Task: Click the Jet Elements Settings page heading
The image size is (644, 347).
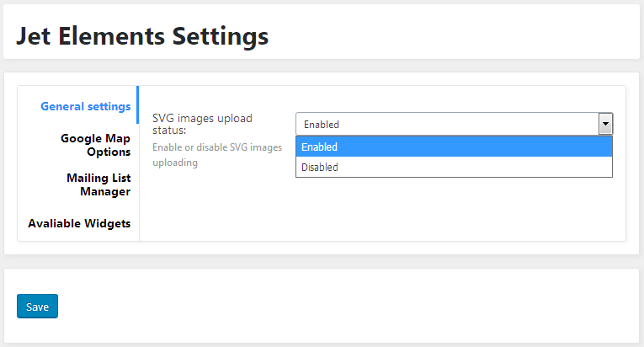Action: click(x=142, y=35)
